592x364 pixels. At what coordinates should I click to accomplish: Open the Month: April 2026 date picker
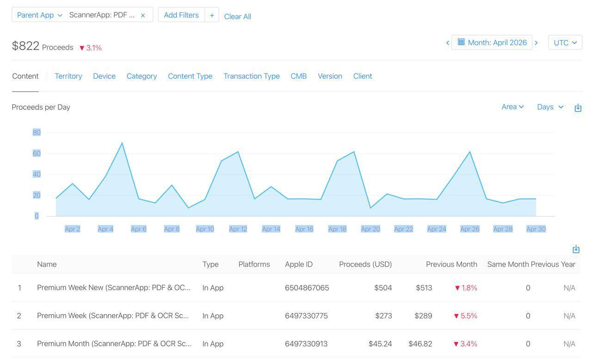[492, 42]
